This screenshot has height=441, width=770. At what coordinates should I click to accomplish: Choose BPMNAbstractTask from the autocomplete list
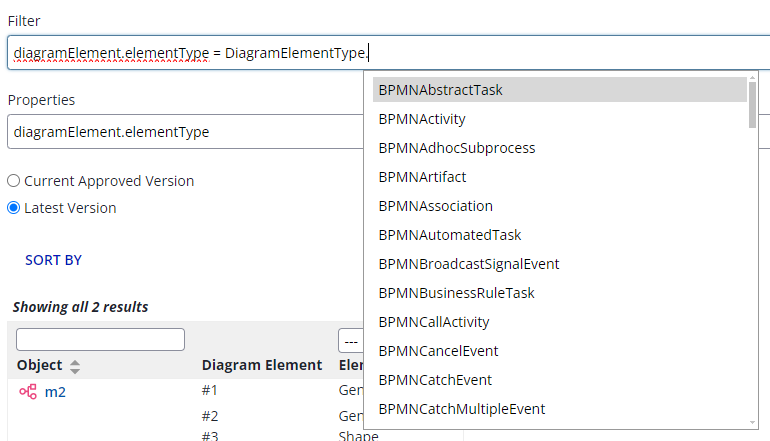point(440,90)
